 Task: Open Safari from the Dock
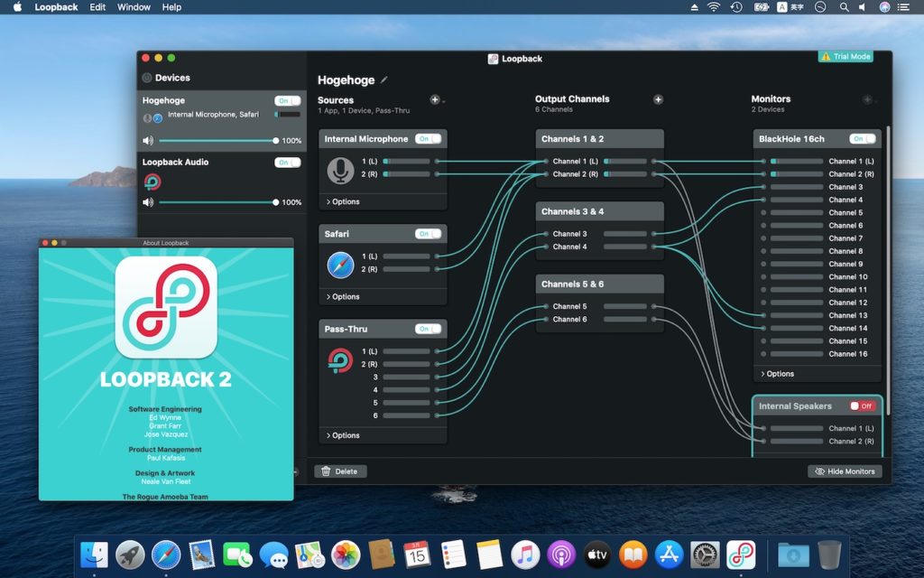[166, 555]
